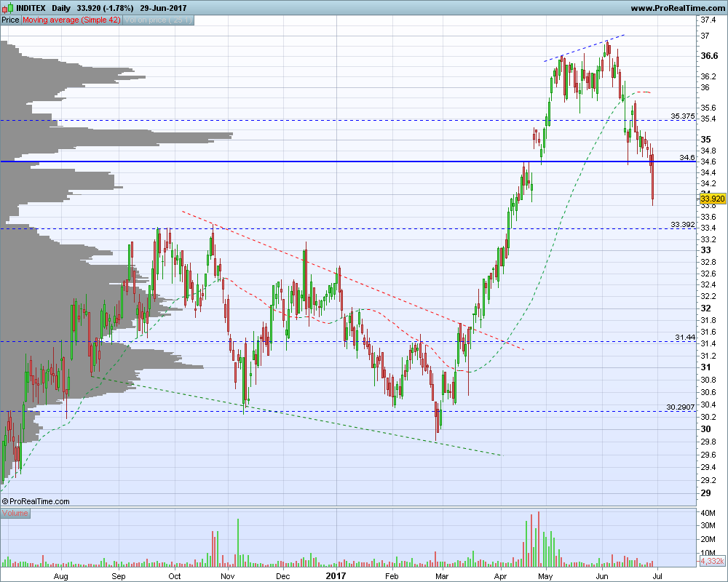Click the 34.6 solid blue line label
728x582 pixels.
pyautogui.click(x=687, y=157)
